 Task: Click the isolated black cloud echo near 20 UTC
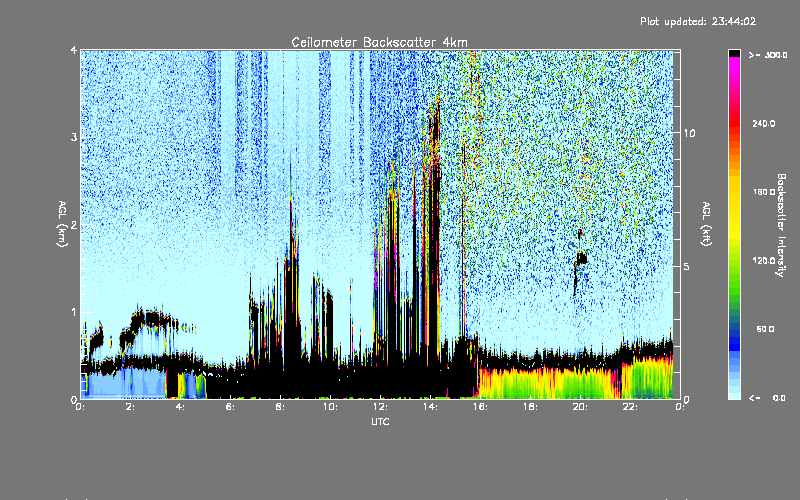pos(581,258)
